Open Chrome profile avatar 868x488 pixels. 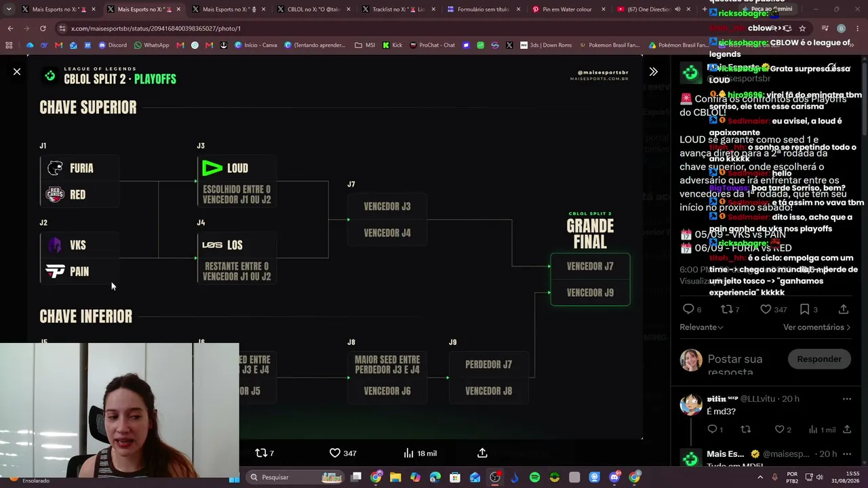click(841, 28)
